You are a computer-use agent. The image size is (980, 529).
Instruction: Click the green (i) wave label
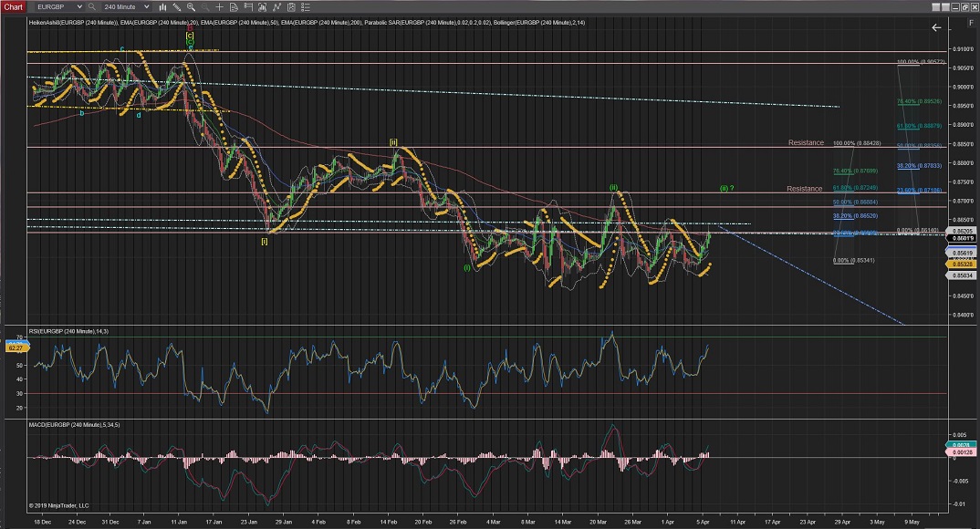pos(467,267)
